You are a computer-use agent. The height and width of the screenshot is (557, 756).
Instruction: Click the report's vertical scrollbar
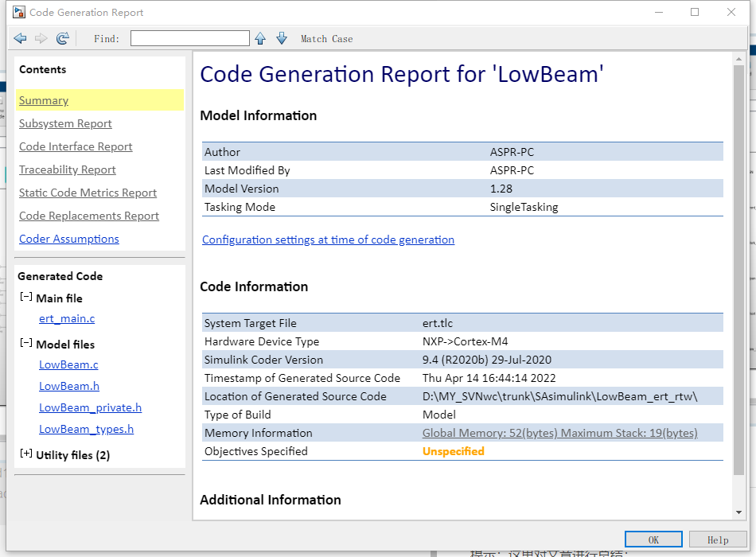point(740,271)
